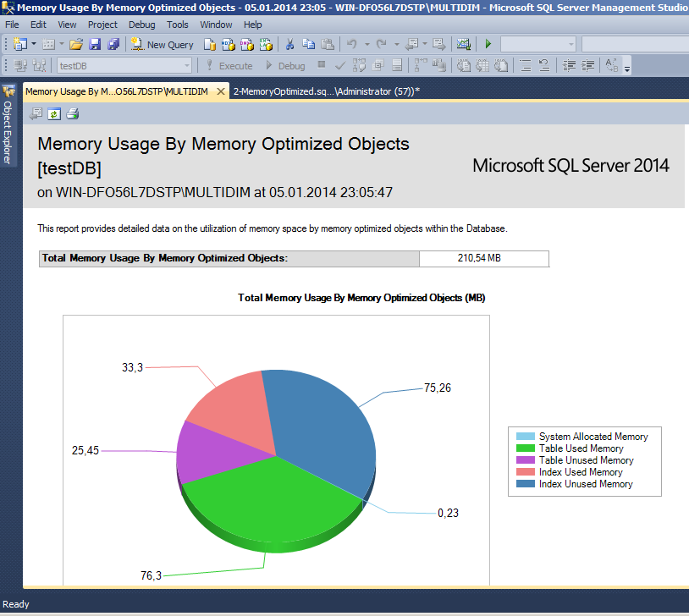The height and width of the screenshot is (616, 689).
Task: Click the report Print icon
Action: 73,114
